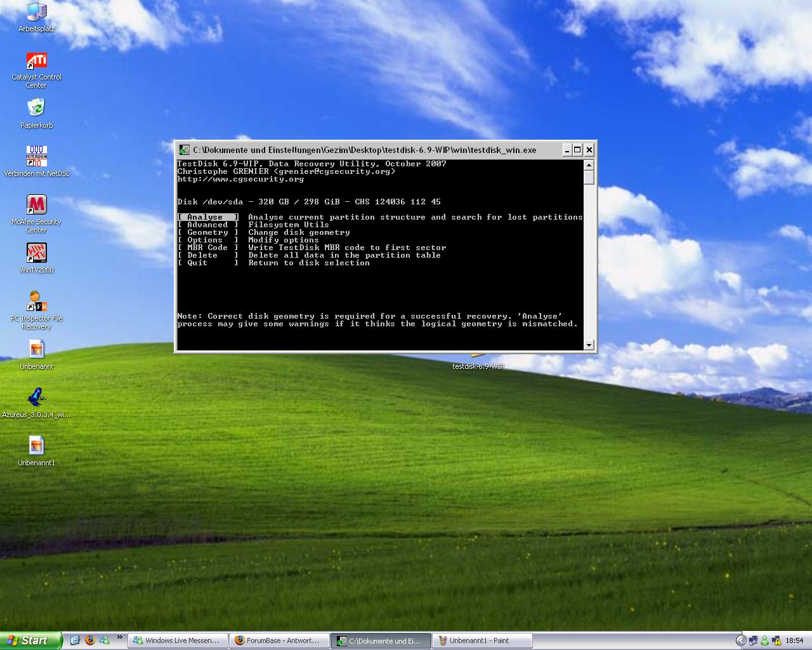Select the Unbenannt file icon
Viewport: 812px width, 650px height.
pos(36,354)
